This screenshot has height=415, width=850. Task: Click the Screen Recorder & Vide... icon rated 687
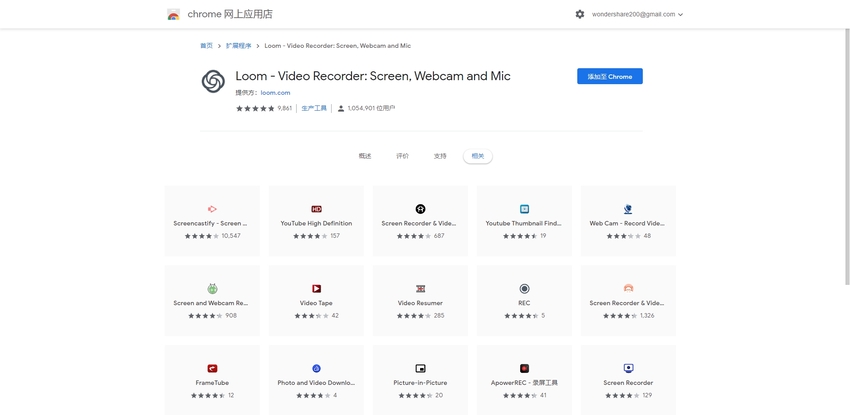(x=420, y=209)
